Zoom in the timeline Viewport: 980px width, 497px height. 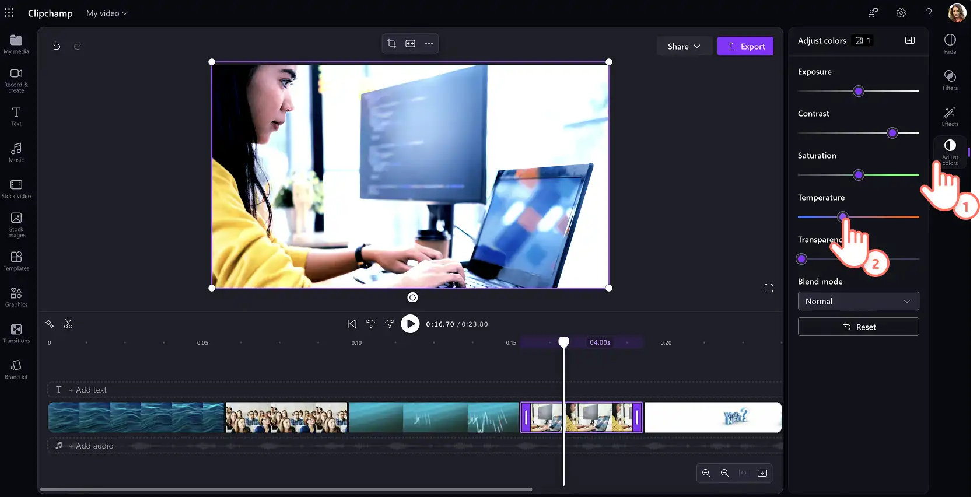725,473
